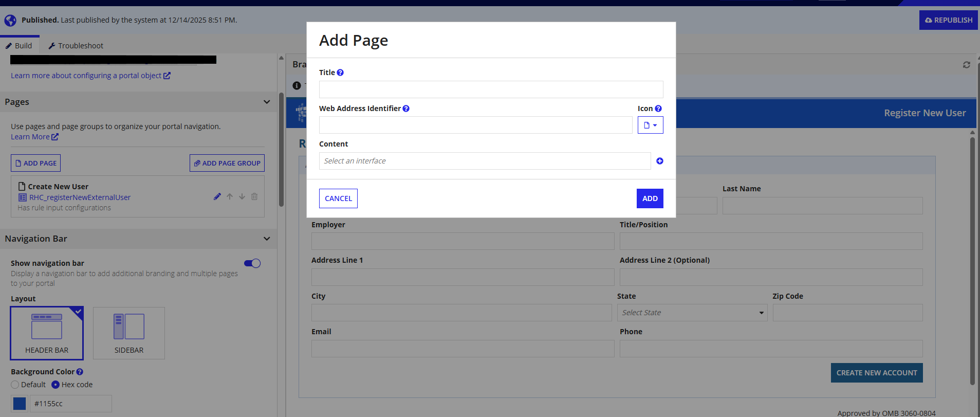Click the blue background color swatch
The image size is (980, 417).
point(20,404)
